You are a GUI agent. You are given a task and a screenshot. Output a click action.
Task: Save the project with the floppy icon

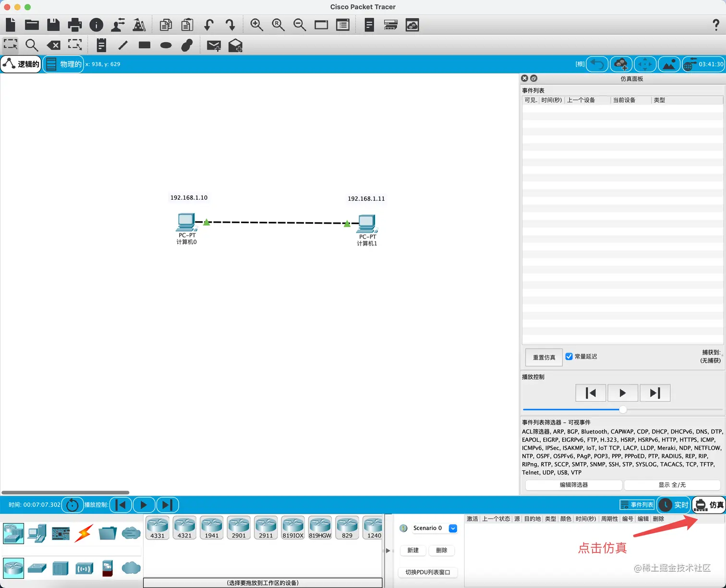pyautogui.click(x=53, y=24)
